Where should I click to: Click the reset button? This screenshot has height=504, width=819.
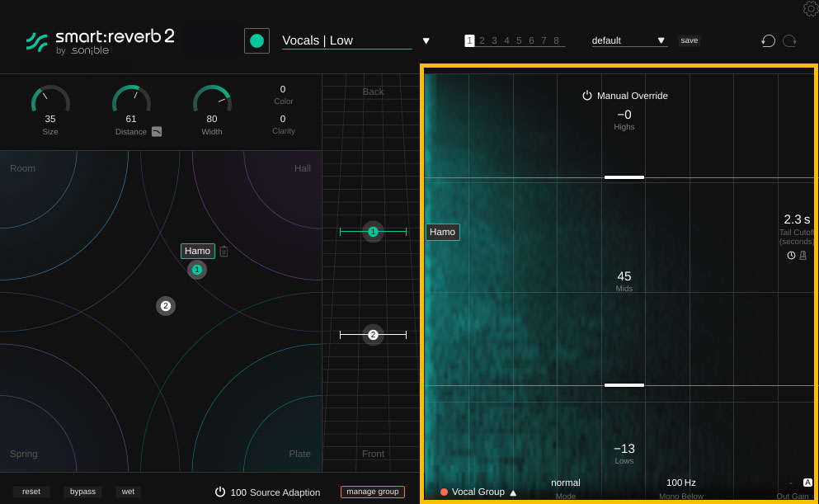point(31,492)
